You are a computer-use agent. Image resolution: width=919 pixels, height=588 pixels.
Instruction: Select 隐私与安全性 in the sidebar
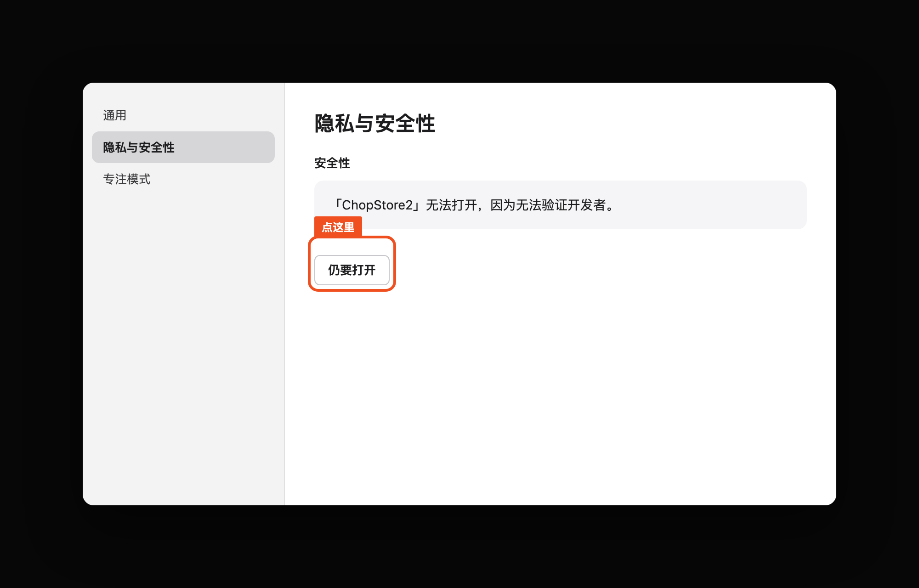(x=183, y=147)
